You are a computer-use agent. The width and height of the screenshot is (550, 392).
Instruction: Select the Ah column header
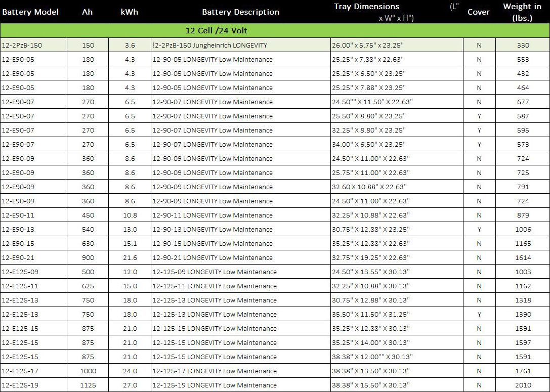tap(87, 12)
